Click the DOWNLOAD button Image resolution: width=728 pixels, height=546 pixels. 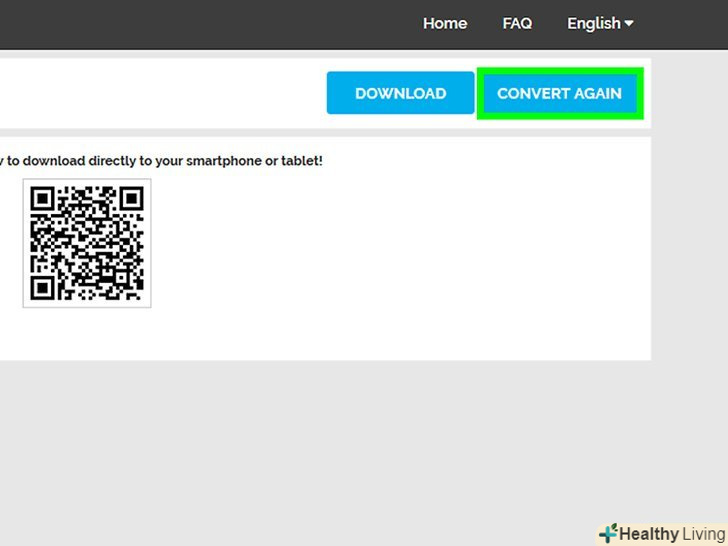(x=400, y=93)
